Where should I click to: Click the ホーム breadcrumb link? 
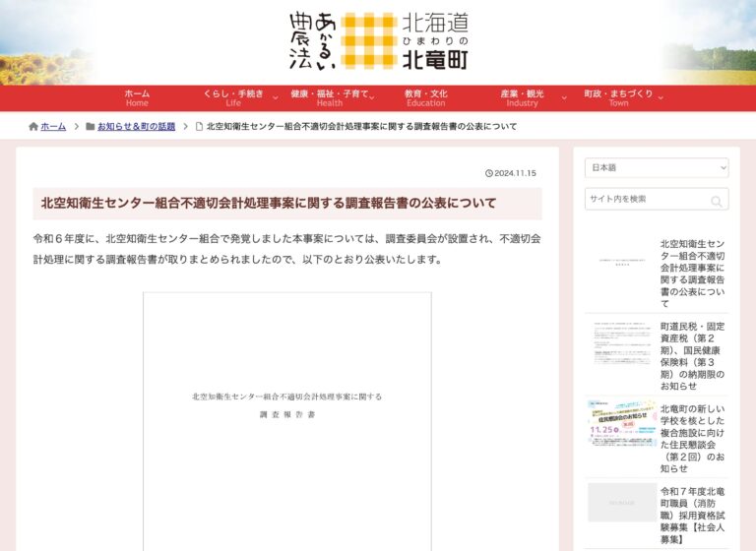click(x=54, y=127)
